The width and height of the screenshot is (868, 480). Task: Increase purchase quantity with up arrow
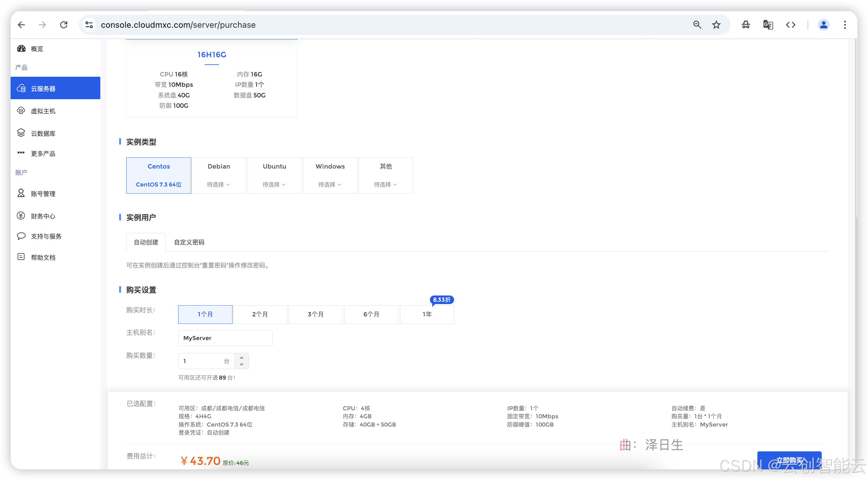click(x=242, y=357)
